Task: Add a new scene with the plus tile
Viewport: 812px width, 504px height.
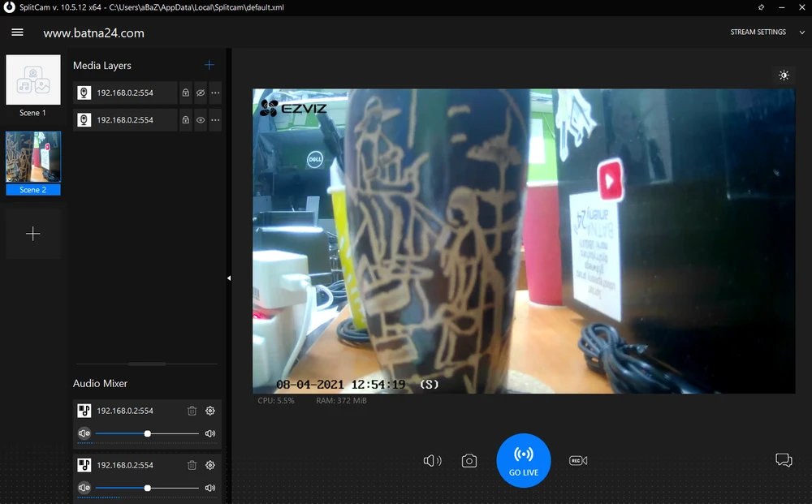Action: [33, 234]
